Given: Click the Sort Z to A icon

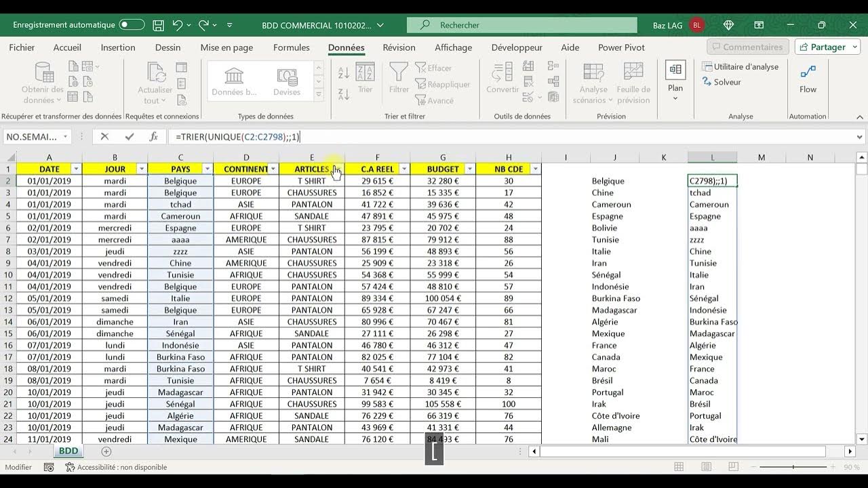Looking at the screenshot, I should [x=343, y=94].
